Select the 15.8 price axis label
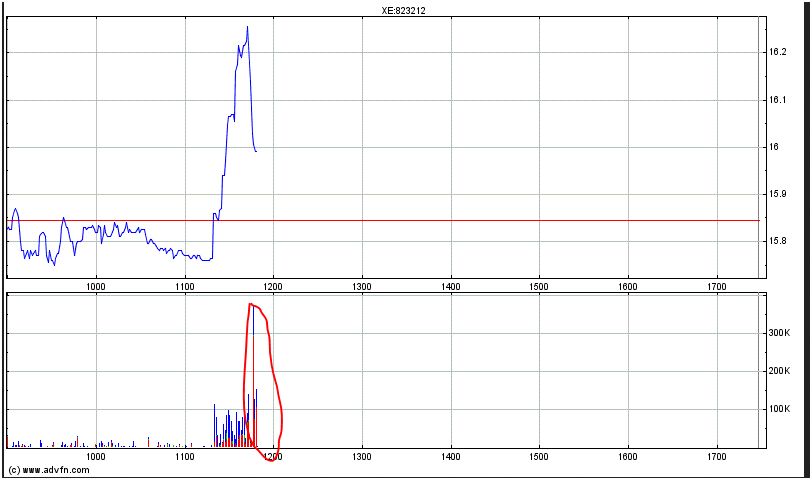 tap(777, 241)
